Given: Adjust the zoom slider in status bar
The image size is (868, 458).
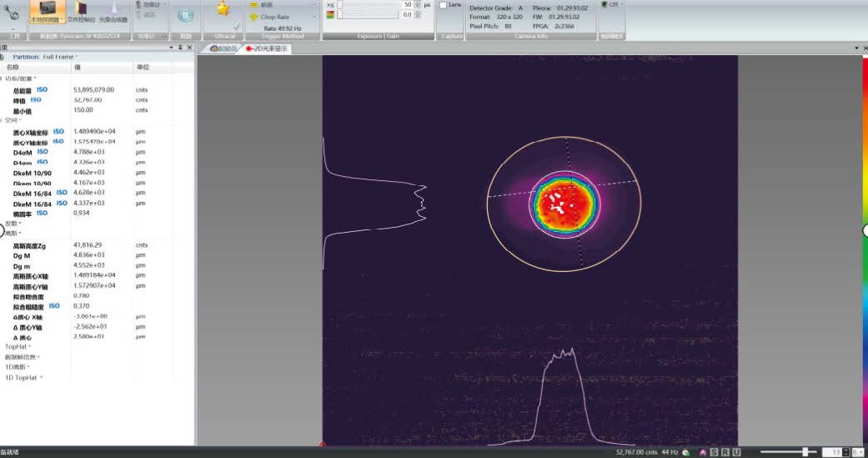Looking at the screenshot, I should [x=804, y=451].
